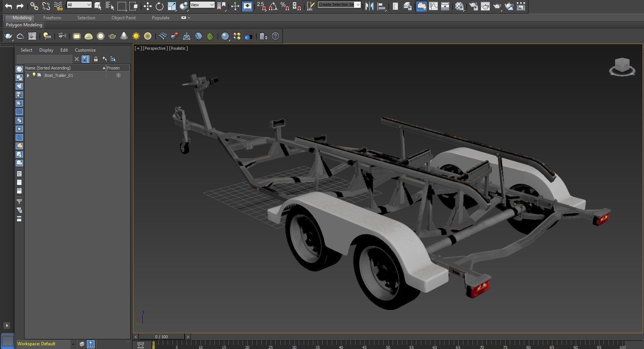Click the Use Pivot Point Center button
The width and height of the screenshot is (644, 349).
click(222, 6)
